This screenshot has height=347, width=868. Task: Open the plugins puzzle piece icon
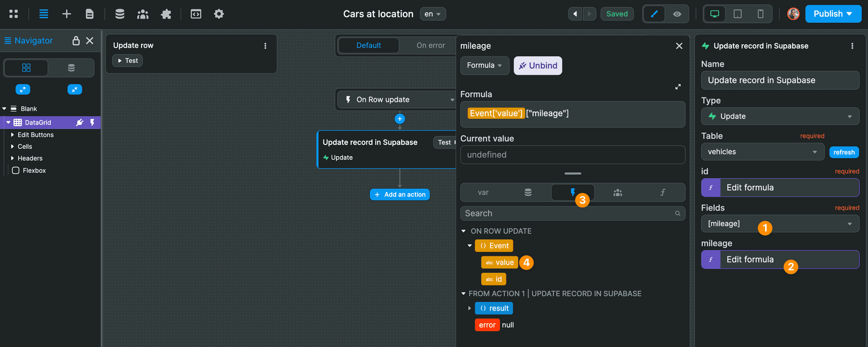(x=166, y=14)
